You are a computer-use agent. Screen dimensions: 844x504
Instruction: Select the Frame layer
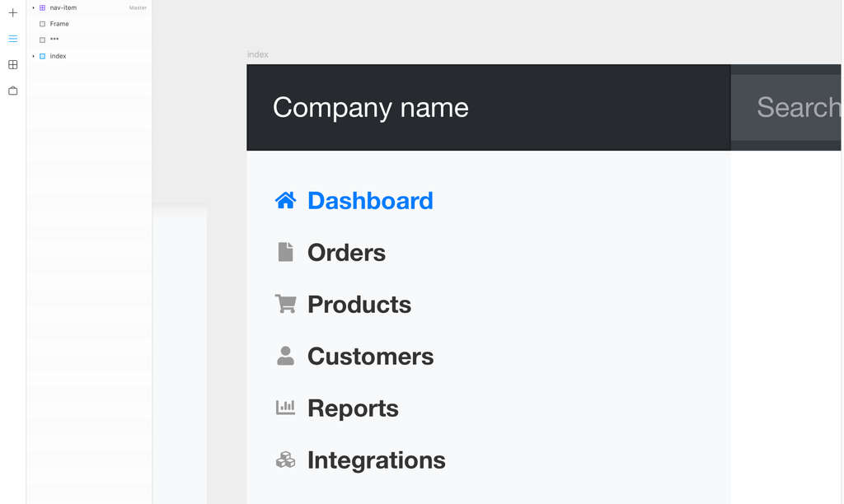(59, 24)
